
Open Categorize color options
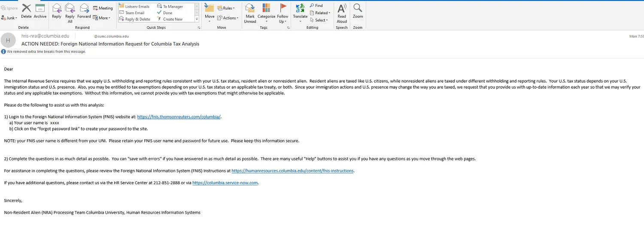pos(266,13)
